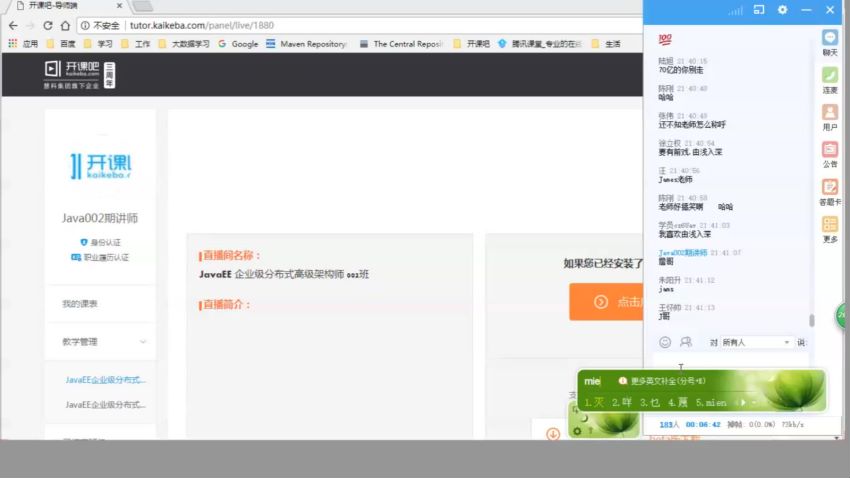The image size is (850, 478).
Task: Click the 不安全 site info icon
Action: tap(85, 25)
